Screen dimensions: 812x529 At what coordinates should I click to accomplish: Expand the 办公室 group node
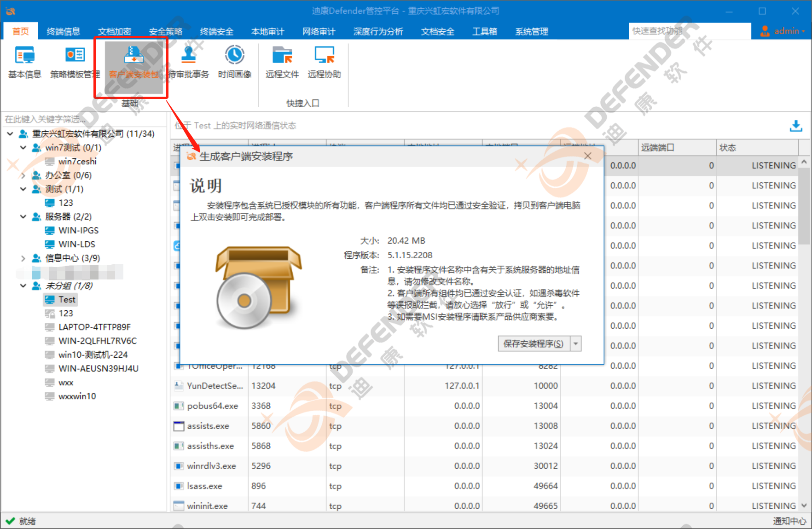point(23,175)
